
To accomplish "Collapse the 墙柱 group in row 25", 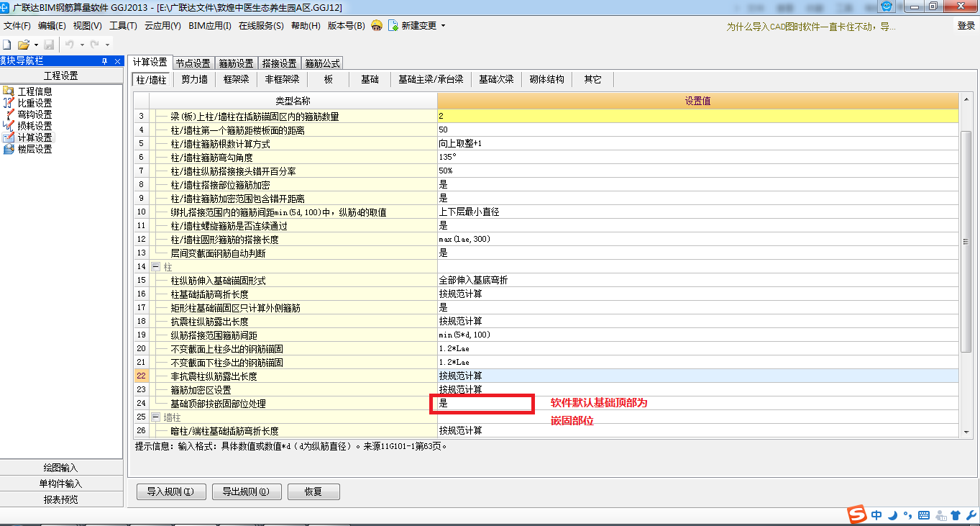I will 156,417.
